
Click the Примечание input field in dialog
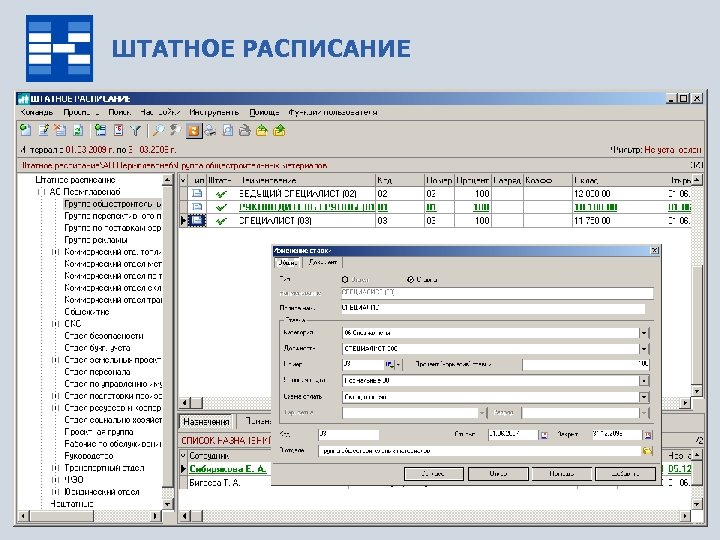tap(493, 308)
